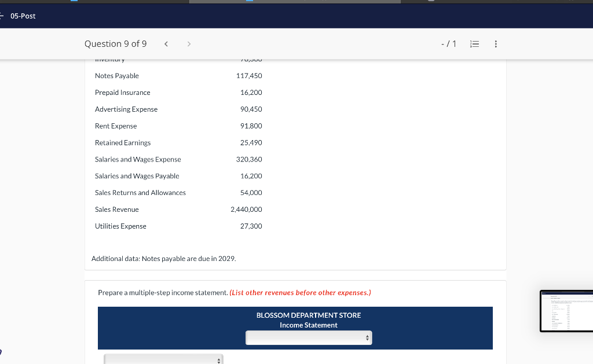Select the value 27,300

tap(251, 226)
